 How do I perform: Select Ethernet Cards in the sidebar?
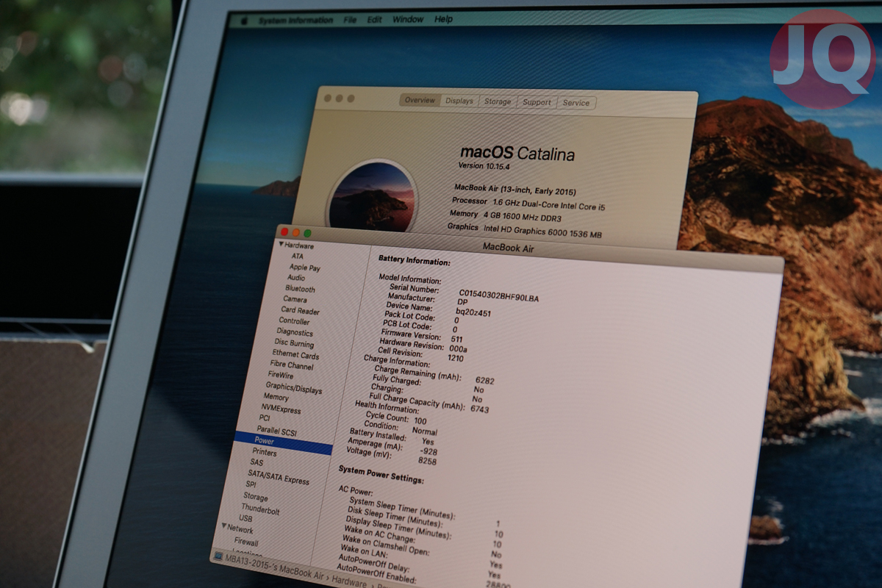point(295,354)
